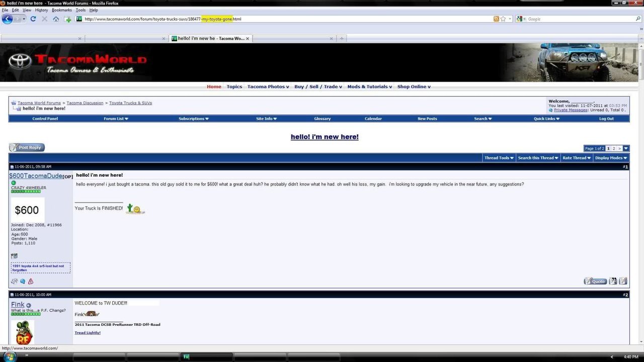Click the Firefox back arrow button

pyautogui.click(x=7, y=19)
